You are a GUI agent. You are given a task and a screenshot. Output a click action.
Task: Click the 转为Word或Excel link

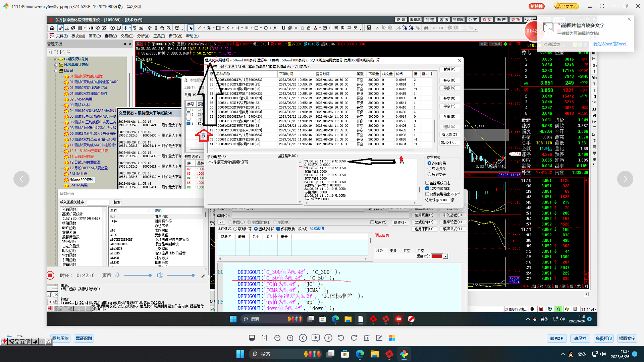point(610,44)
